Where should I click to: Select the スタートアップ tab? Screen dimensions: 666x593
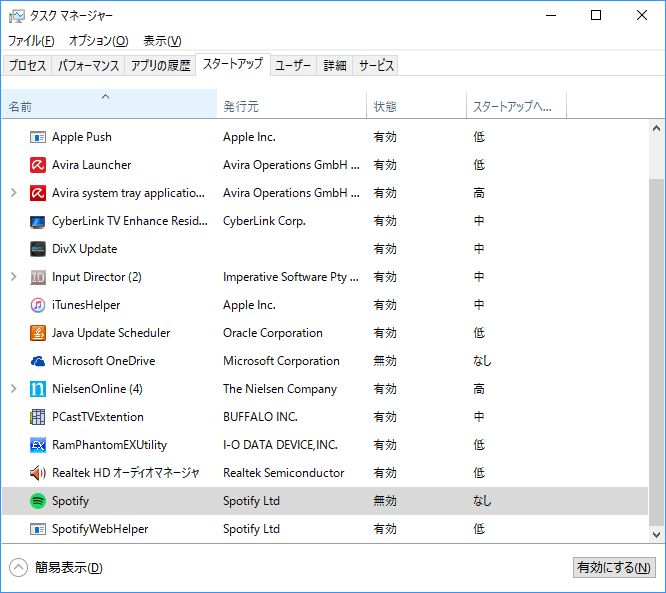(x=233, y=64)
